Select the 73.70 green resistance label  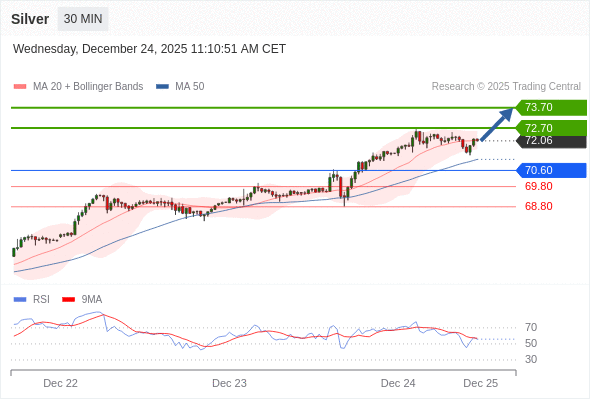coord(551,108)
